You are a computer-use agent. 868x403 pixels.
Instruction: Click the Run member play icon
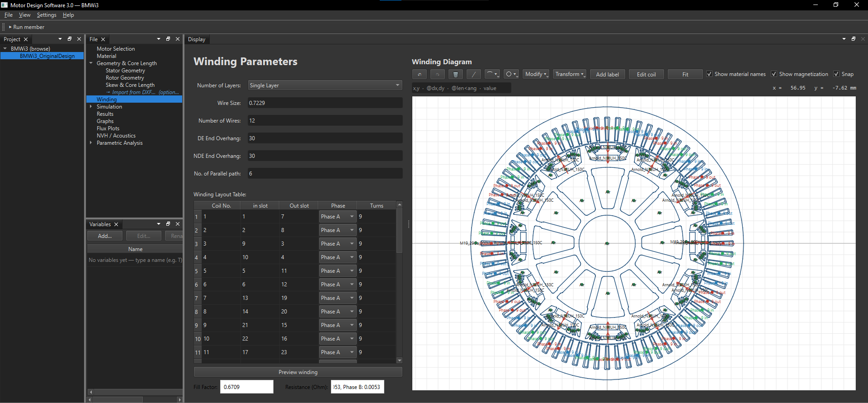pos(10,27)
